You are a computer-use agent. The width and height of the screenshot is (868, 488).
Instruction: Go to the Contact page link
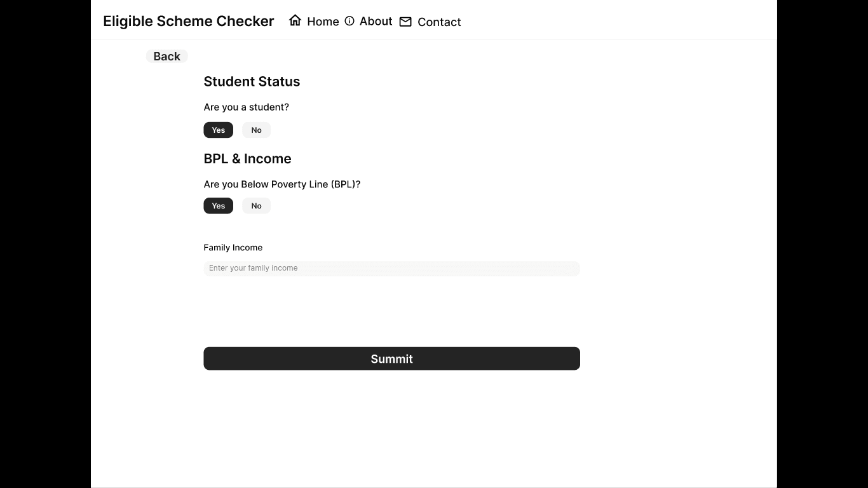coord(439,22)
